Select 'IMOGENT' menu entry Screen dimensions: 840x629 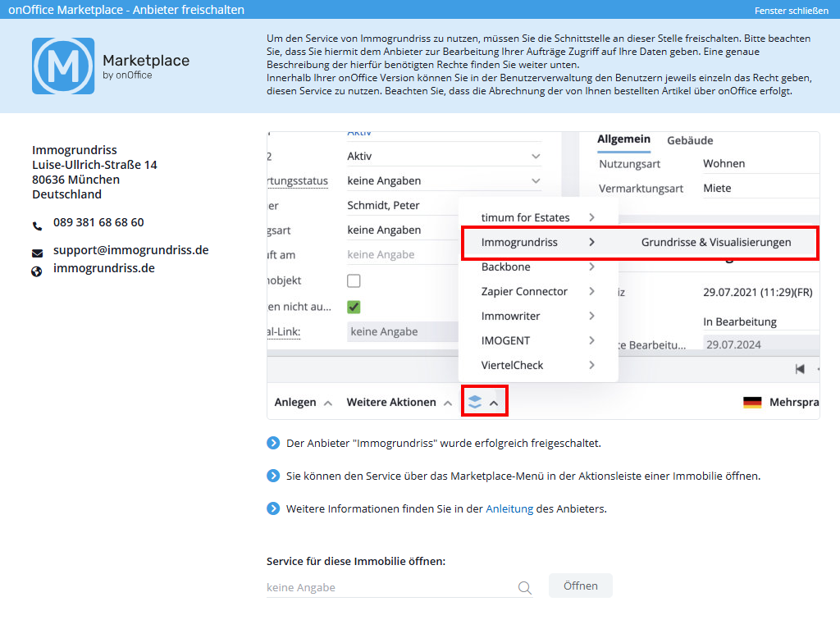click(x=505, y=341)
